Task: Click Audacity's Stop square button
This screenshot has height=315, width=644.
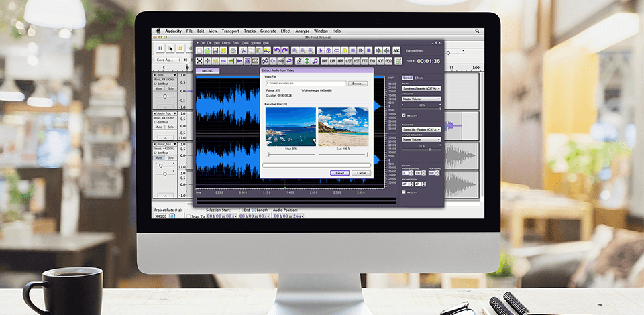Action: pos(180,48)
